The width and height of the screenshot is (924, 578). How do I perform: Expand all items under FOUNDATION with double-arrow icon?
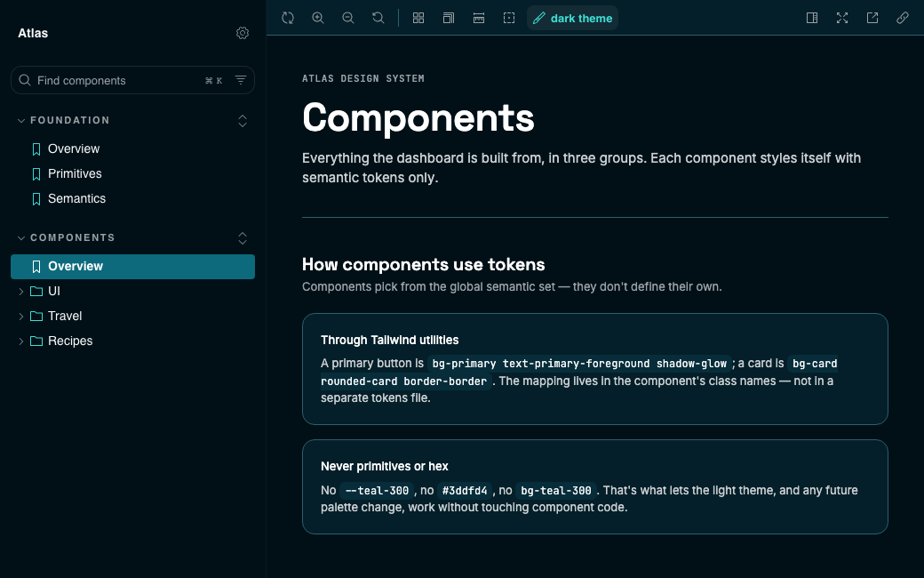click(x=243, y=120)
